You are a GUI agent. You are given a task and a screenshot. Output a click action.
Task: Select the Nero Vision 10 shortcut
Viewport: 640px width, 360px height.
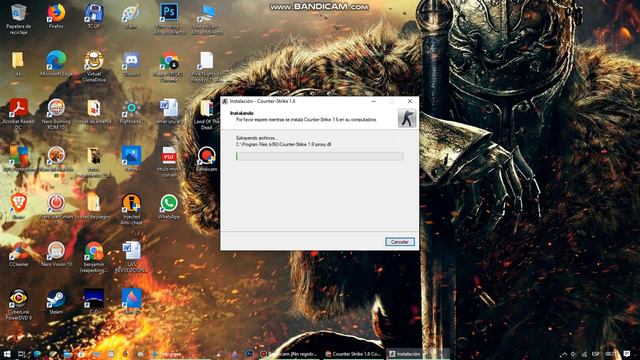(x=56, y=254)
